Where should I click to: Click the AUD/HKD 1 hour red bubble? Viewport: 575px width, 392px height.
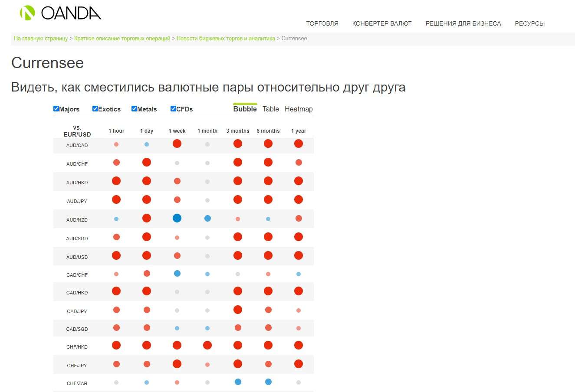pos(116,181)
